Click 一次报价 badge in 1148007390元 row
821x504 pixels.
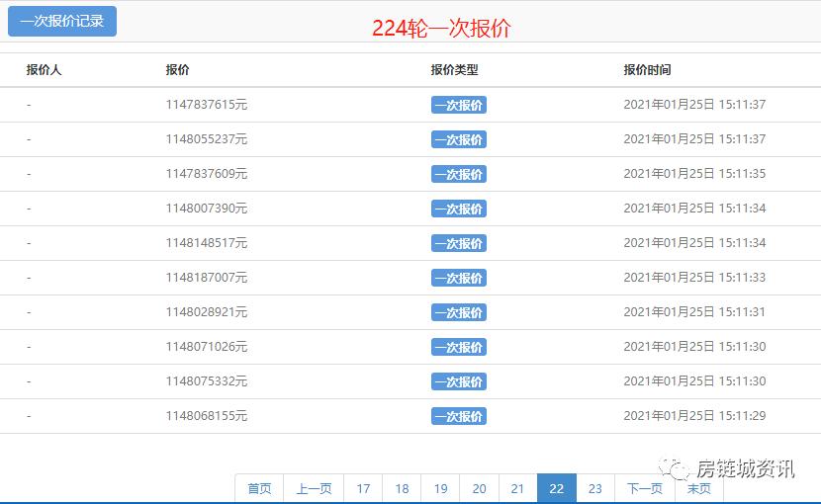point(459,209)
